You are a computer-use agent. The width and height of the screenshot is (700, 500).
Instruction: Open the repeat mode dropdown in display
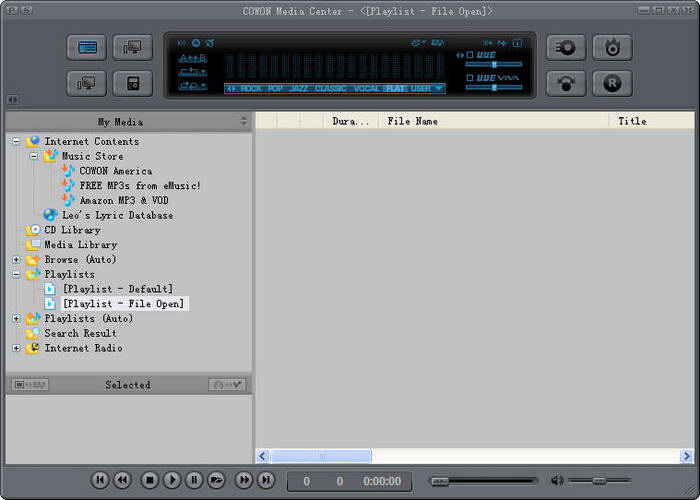[x=192, y=72]
